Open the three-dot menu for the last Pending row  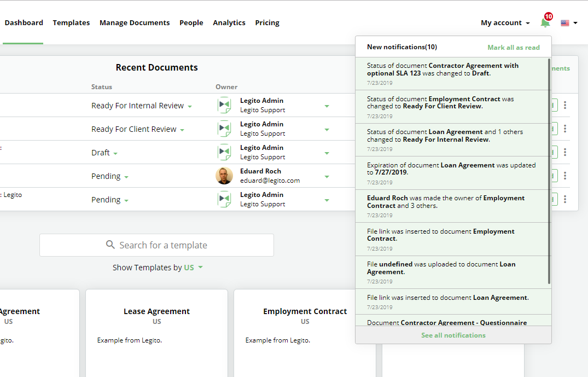point(564,199)
